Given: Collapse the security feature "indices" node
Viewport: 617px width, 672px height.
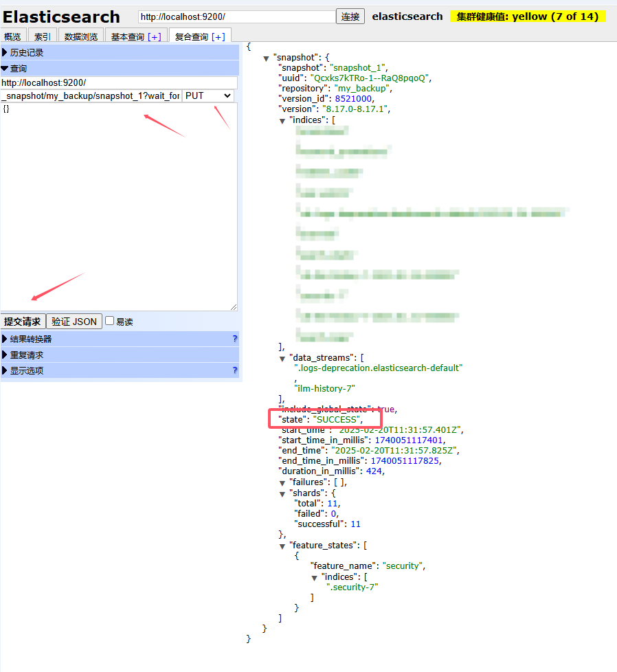Looking at the screenshot, I should point(314,578).
